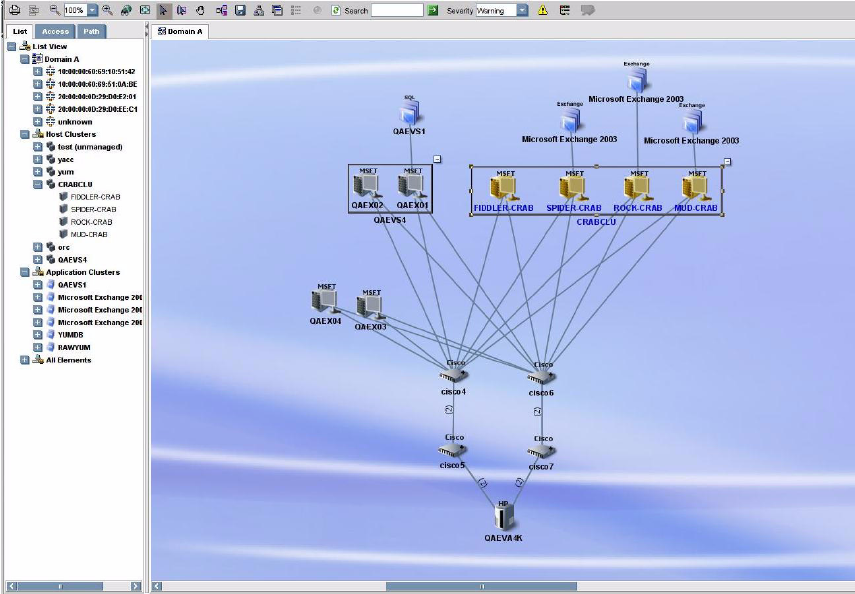
Task: Select the QAEX04 host icon
Action: tap(325, 302)
